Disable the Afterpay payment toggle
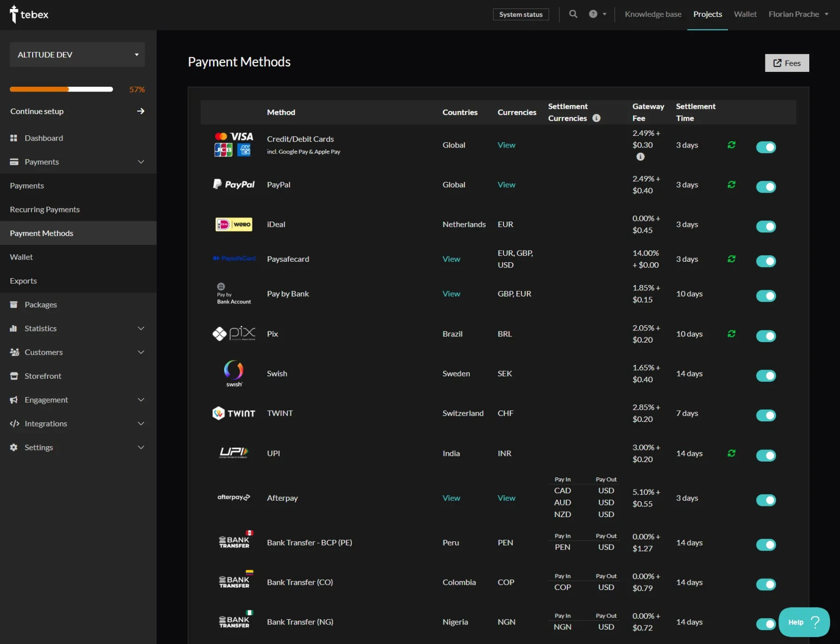Screen dimensions: 840x644 click(766, 500)
